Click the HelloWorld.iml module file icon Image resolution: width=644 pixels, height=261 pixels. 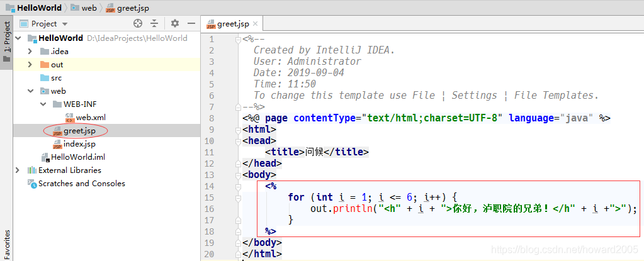point(45,157)
